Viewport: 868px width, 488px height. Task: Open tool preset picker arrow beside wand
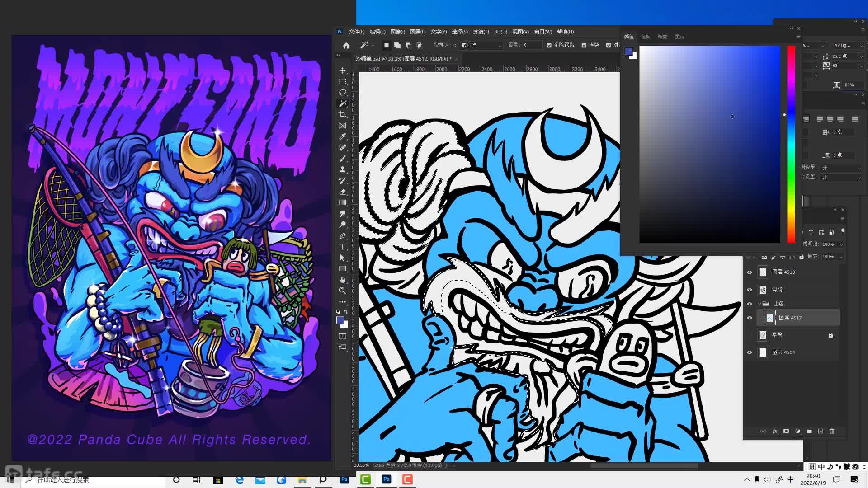[373, 46]
